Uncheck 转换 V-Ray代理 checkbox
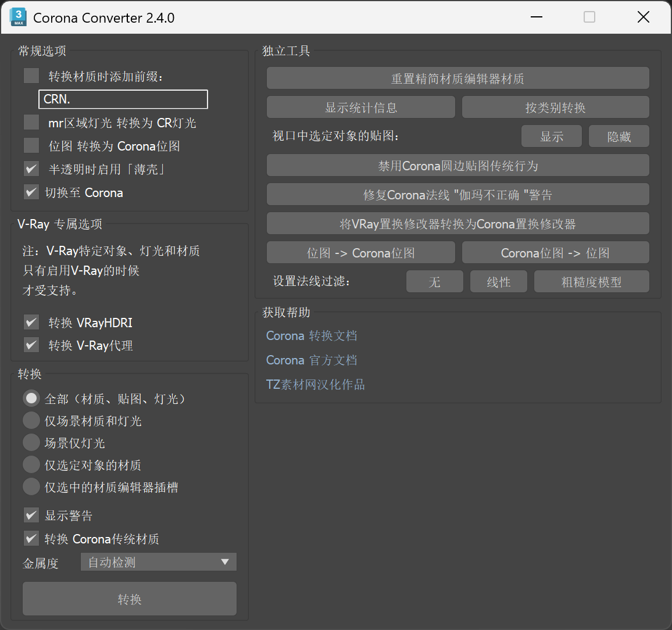 [31, 345]
